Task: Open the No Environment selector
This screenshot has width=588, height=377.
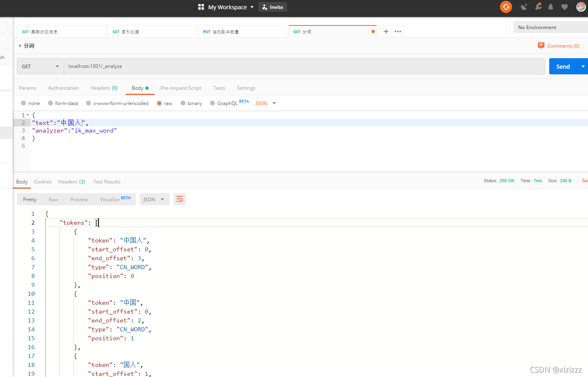Action: (x=551, y=27)
